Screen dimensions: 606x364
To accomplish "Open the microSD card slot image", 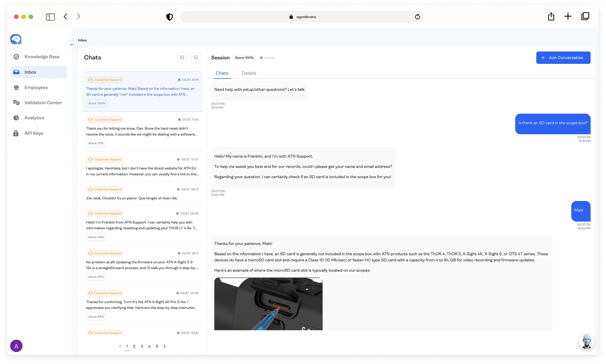I will click(x=268, y=304).
